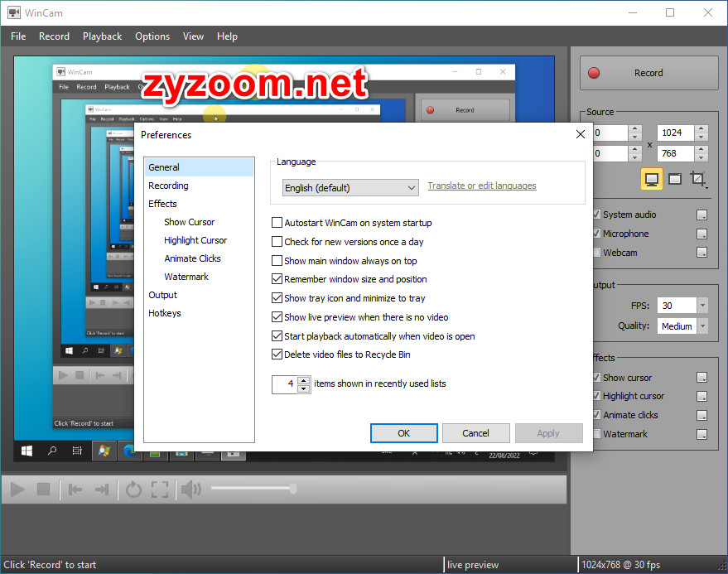Click the red Record button
728x574 pixels.
648,73
